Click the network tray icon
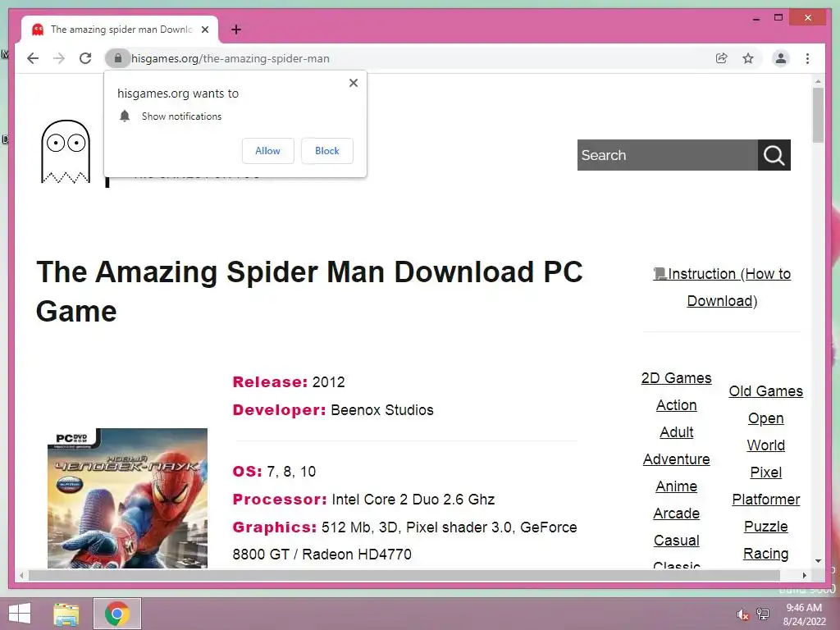840x630 pixels. click(763, 614)
